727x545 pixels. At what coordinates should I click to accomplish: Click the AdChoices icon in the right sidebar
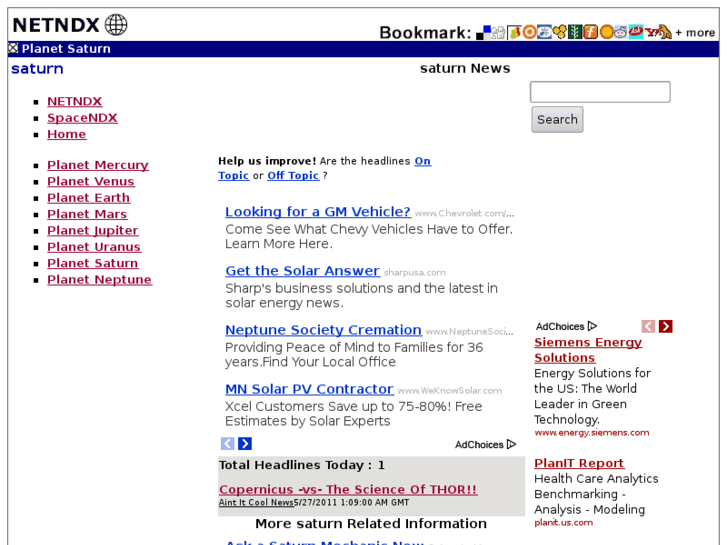tap(592, 326)
